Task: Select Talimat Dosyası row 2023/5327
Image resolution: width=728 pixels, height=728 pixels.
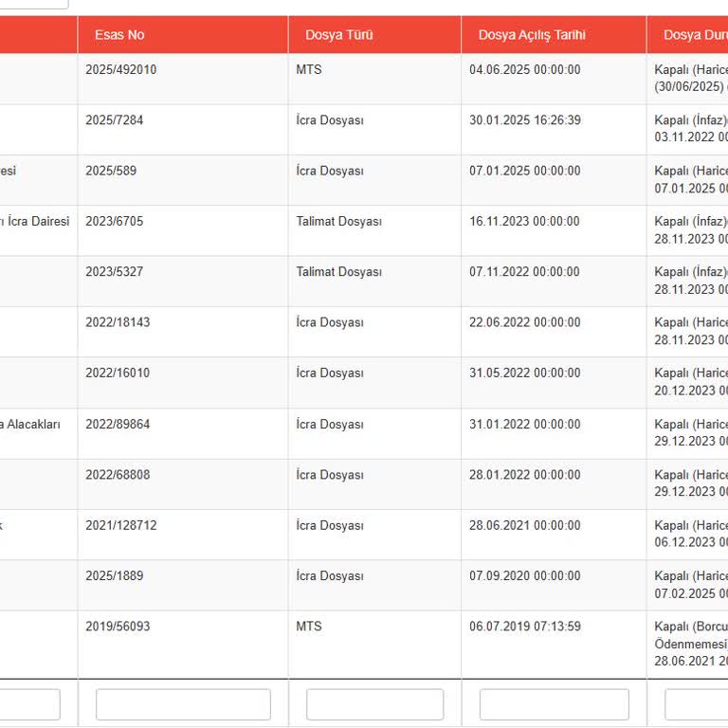Action: [x=364, y=282]
